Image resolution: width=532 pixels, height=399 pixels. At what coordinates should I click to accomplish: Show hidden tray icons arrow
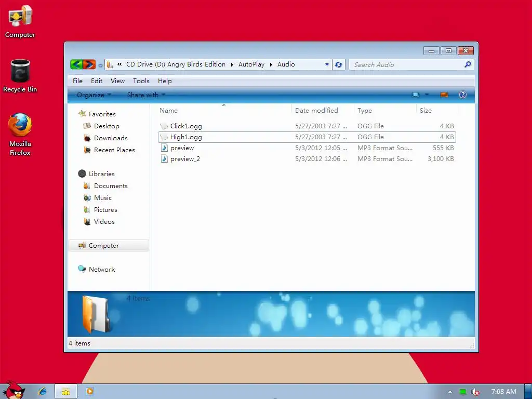tap(450, 392)
